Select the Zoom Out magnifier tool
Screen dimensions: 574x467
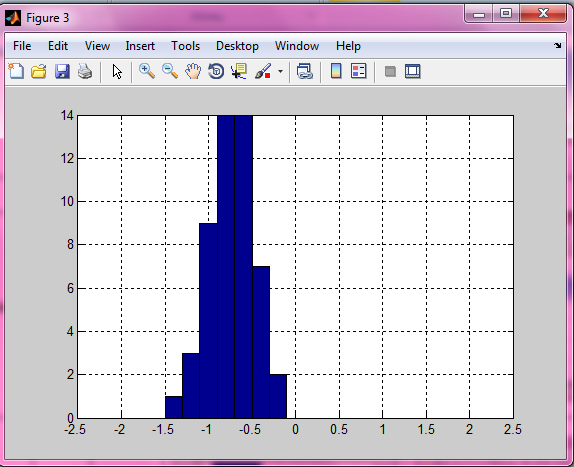[170, 71]
